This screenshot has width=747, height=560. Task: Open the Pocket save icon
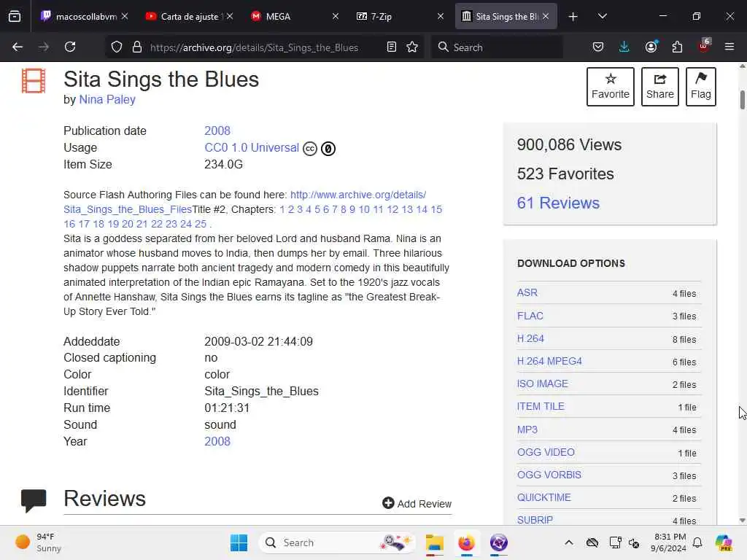(x=598, y=47)
